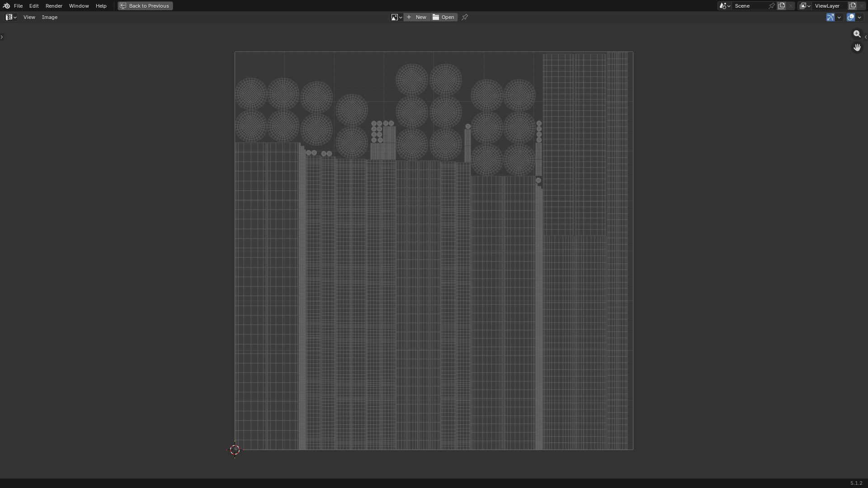Open the File menu
Viewport: 868px width, 488px height.
[x=18, y=6]
